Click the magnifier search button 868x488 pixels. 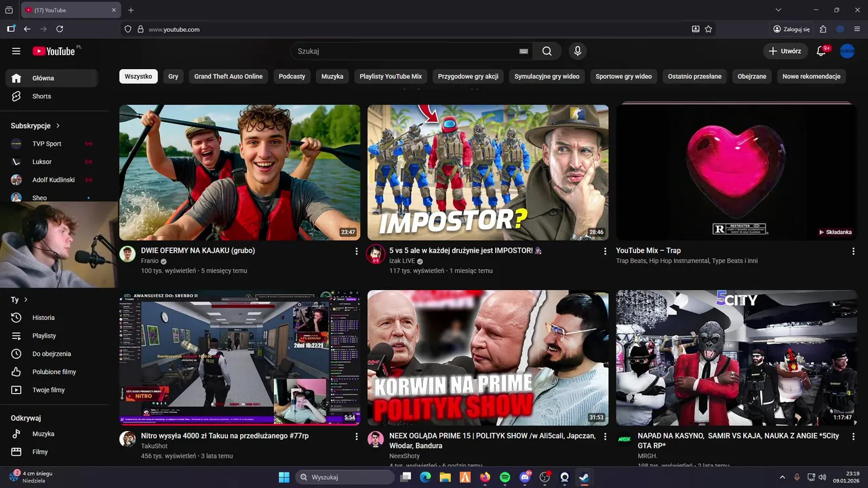[x=547, y=51]
